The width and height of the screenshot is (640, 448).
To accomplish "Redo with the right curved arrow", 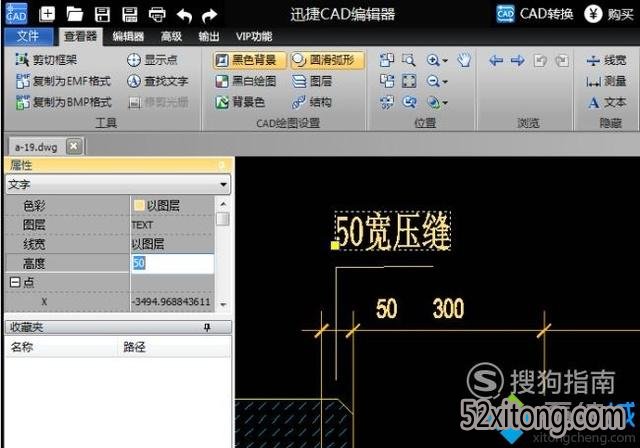I will tap(209, 16).
